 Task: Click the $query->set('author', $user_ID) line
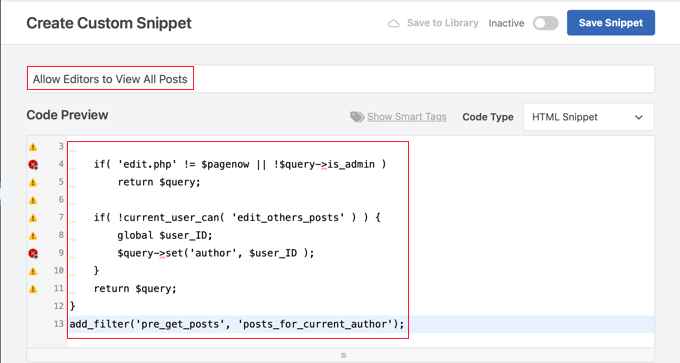pyautogui.click(x=216, y=253)
